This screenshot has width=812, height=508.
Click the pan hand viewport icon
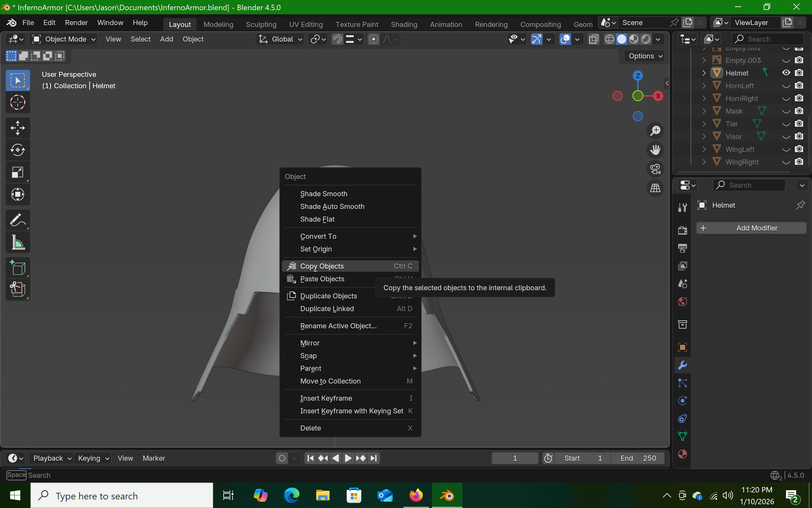[655, 150]
